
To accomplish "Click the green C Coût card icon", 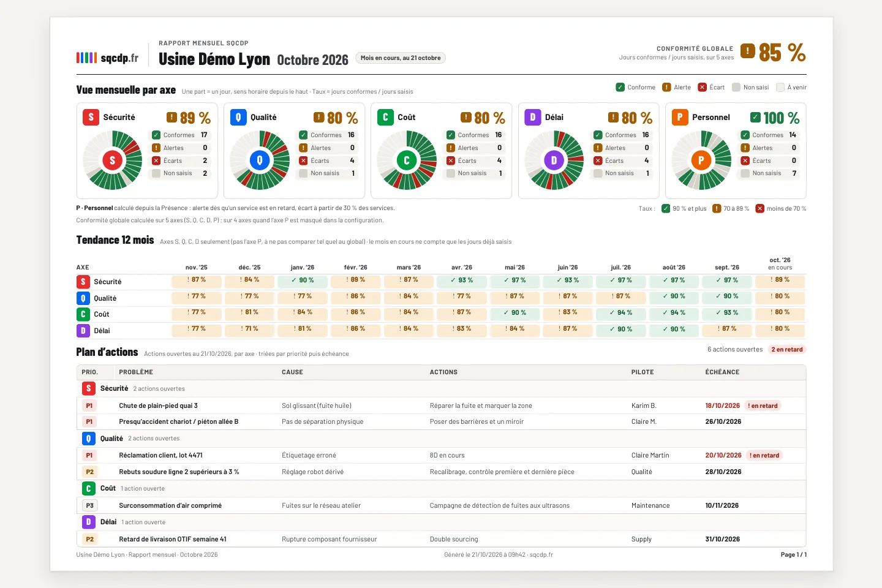I will [385, 117].
